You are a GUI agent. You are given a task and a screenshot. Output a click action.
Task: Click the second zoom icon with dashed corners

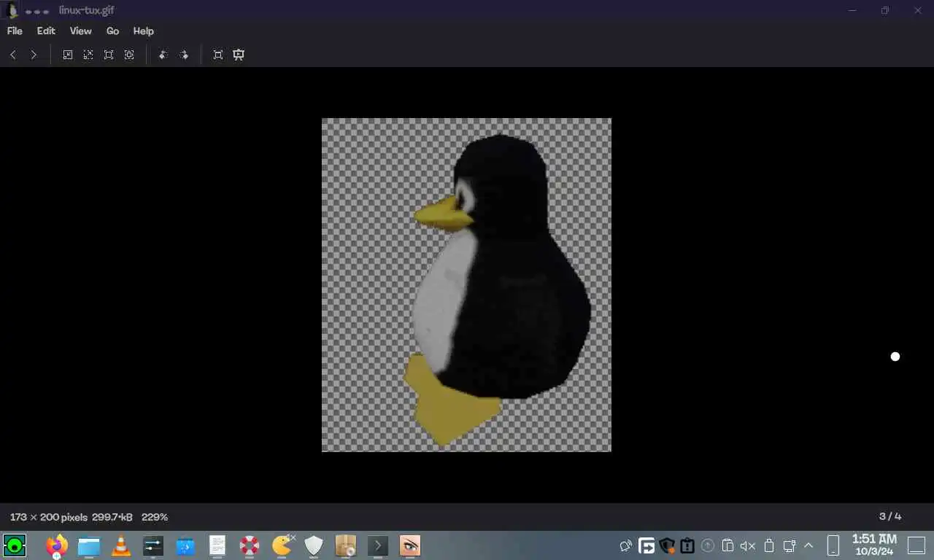88,55
